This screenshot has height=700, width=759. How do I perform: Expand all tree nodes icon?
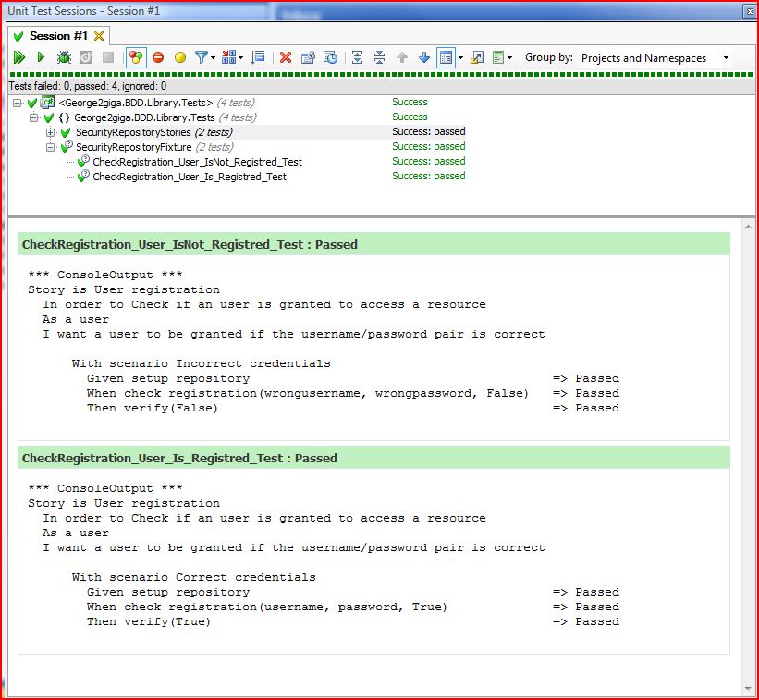(x=357, y=57)
